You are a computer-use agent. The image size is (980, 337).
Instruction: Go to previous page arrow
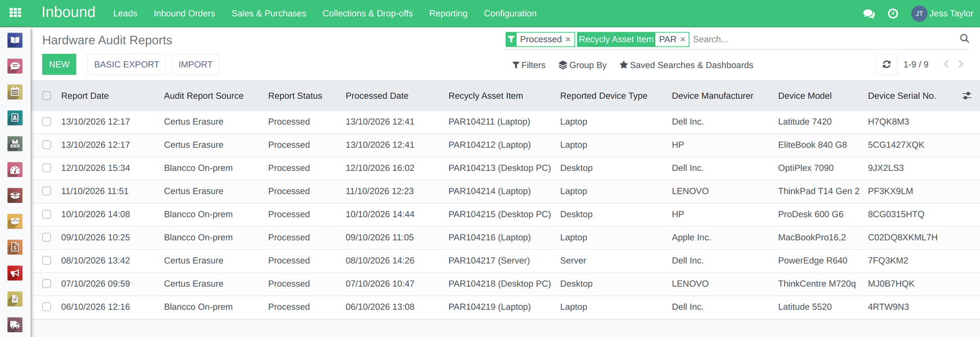(946, 64)
